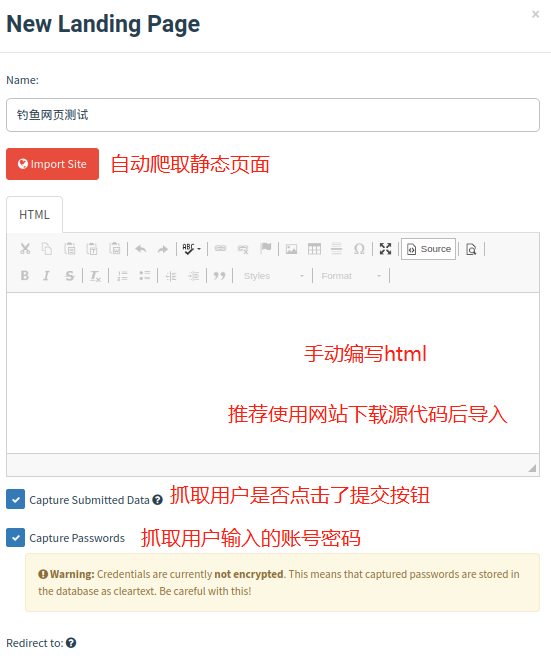Click the Redo arrow icon
551x658 pixels.
pyautogui.click(x=163, y=249)
